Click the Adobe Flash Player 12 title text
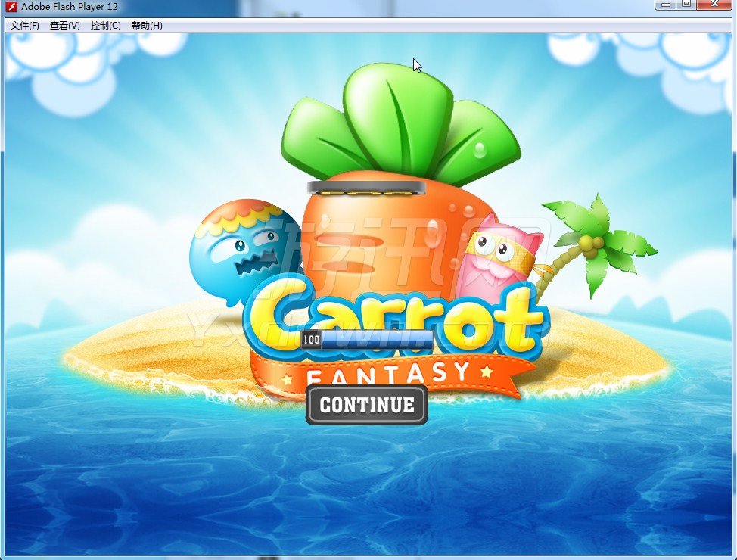 (70, 7)
